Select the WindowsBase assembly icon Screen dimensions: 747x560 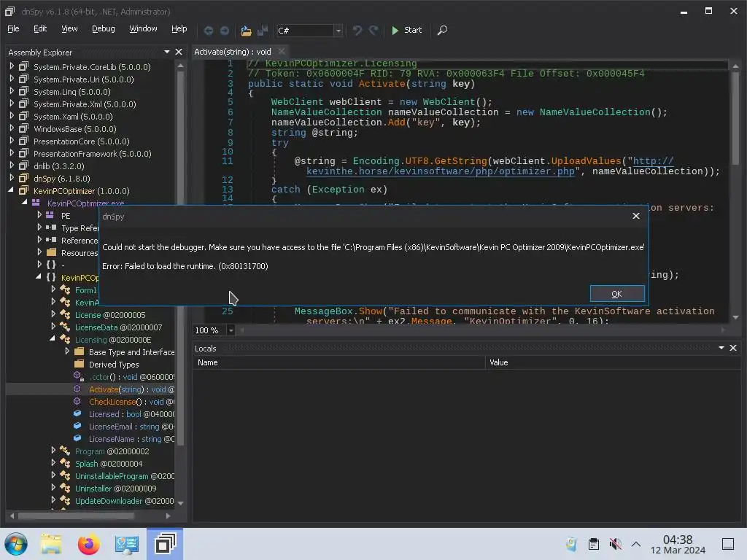click(23, 128)
